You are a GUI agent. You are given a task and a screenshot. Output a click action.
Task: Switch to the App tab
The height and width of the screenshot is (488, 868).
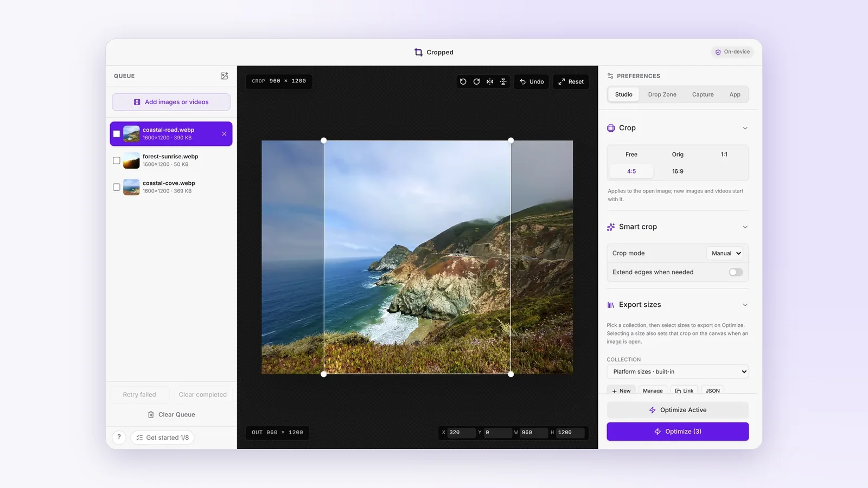point(735,94)
